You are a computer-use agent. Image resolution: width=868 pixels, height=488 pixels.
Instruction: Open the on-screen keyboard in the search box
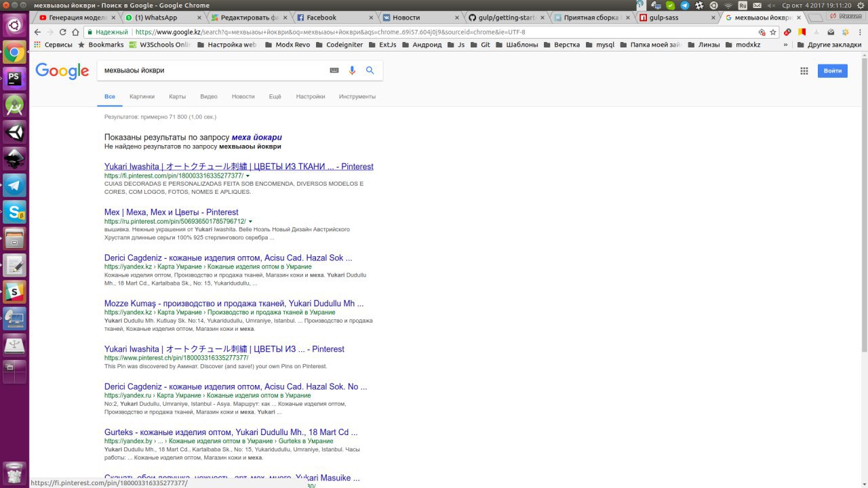pyautogui.click(x=334, y=70)
